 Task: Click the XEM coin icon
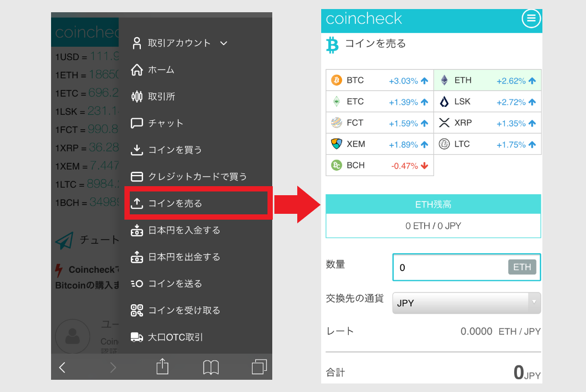click(337, 144)
